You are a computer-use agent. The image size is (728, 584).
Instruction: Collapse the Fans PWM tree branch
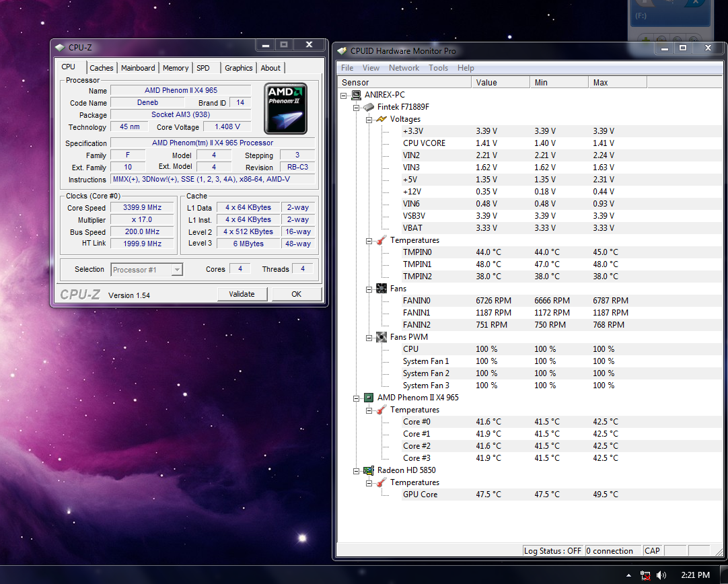click(369, 336)
